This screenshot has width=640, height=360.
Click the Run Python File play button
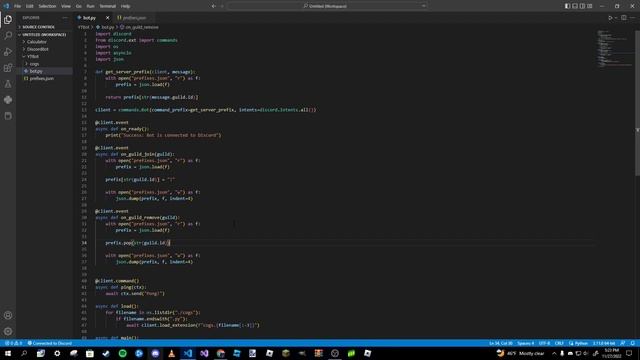[x=610, y=18]
